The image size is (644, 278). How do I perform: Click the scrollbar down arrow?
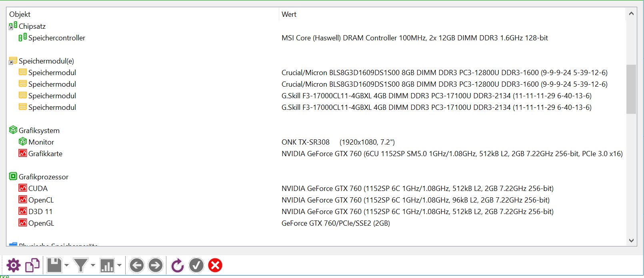631,240
